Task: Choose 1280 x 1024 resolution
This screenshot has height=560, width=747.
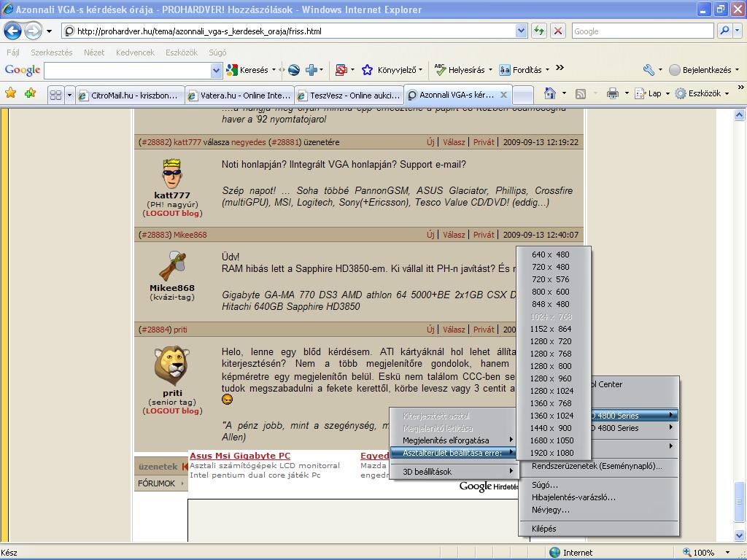Action: (553, 391)
